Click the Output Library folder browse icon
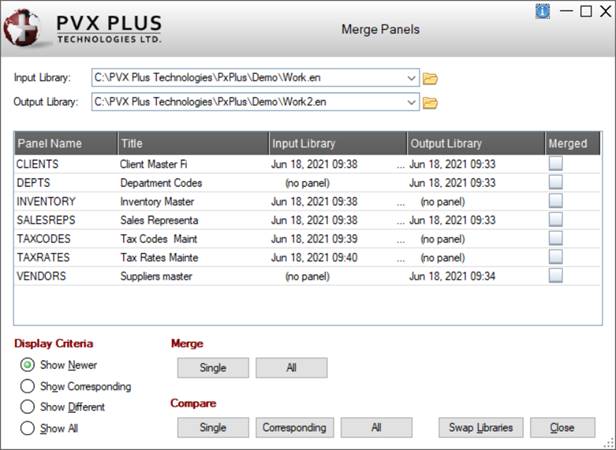Image resolution: width=616 pixels, height=450 pixels. coord(431,102)
